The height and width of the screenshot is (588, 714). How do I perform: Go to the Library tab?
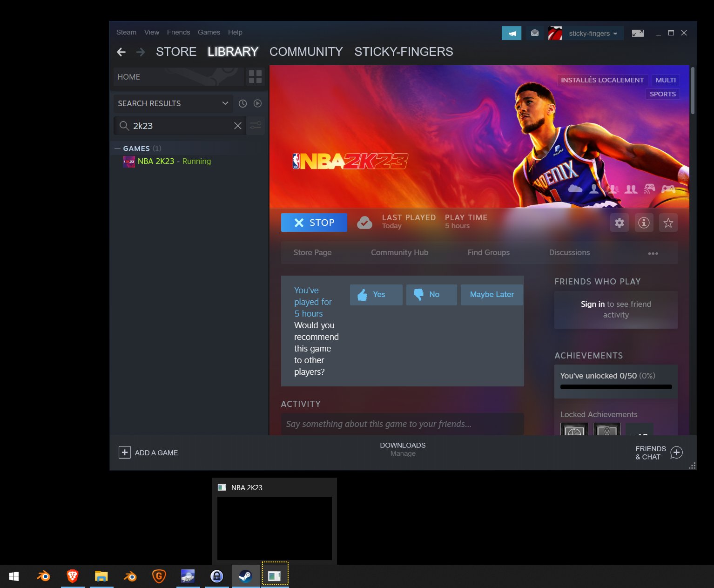(233, 52)
